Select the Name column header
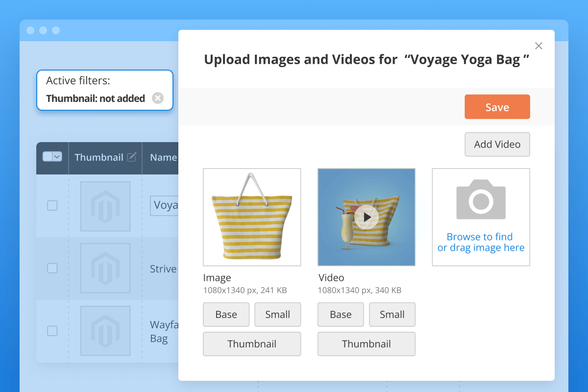Viewport: 588px width, 392px height. tap(164, 157)
